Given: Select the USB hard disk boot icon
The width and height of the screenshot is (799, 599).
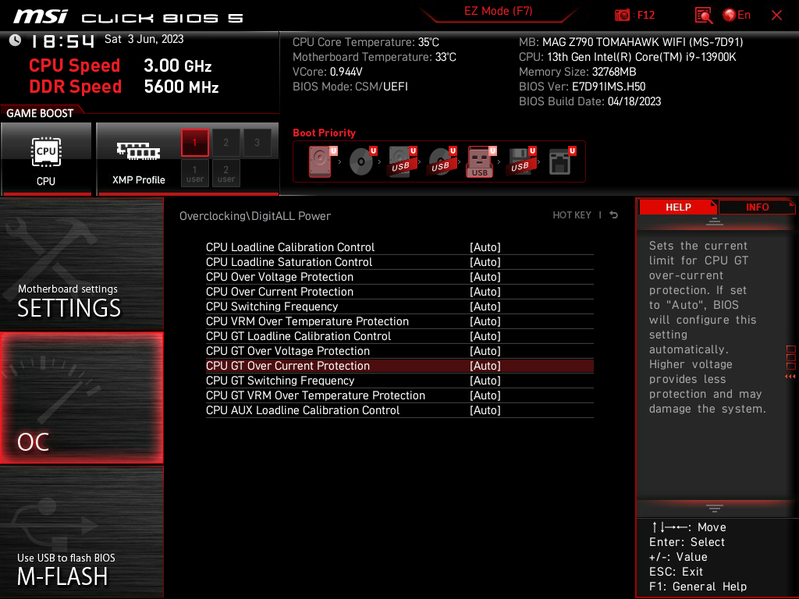Looking at the screenshot, I should tap(402, 161).
